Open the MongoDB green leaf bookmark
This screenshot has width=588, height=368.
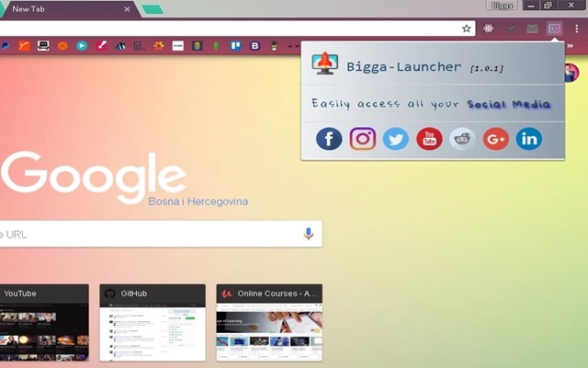216,46
